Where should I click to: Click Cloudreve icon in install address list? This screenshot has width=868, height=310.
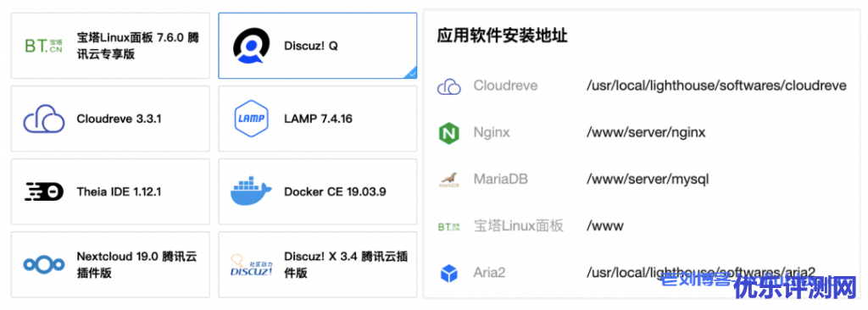point(449,86)
